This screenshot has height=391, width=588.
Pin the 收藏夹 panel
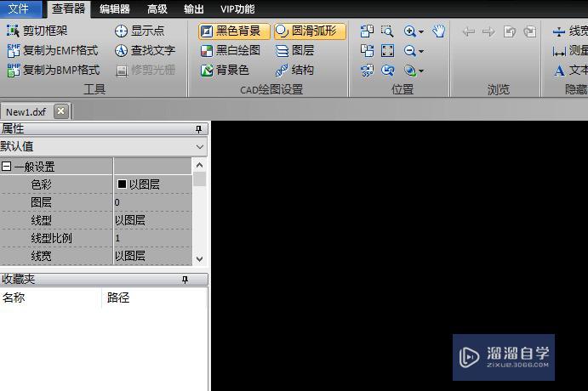185,280
